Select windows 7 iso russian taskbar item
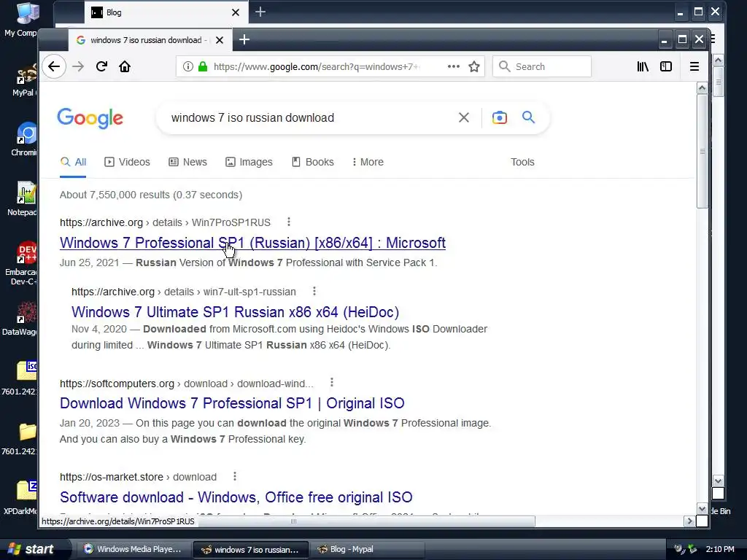This screenshot has height=560, width=747. pyautogui.click(x=251, y=550)
